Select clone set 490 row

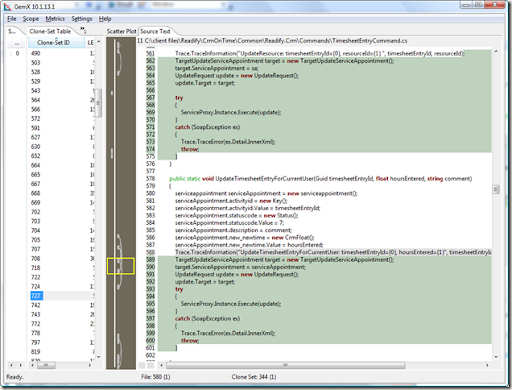pos(62,53)
